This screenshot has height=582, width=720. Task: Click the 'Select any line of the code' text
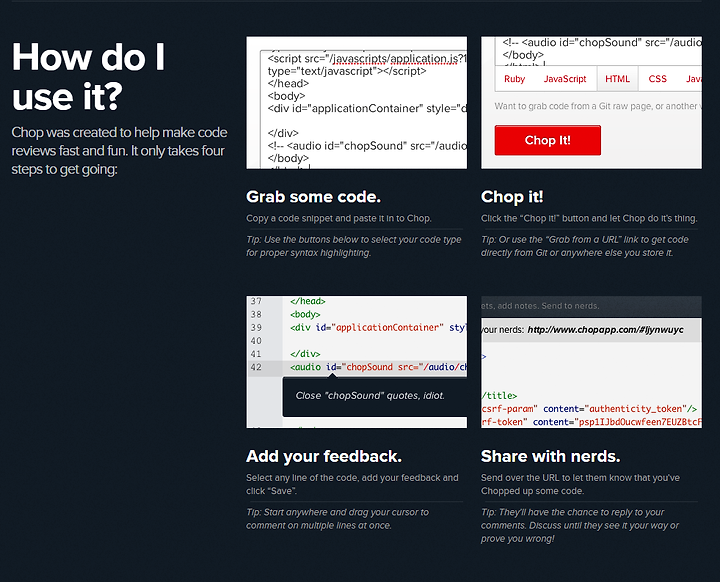tap(352, 484)
